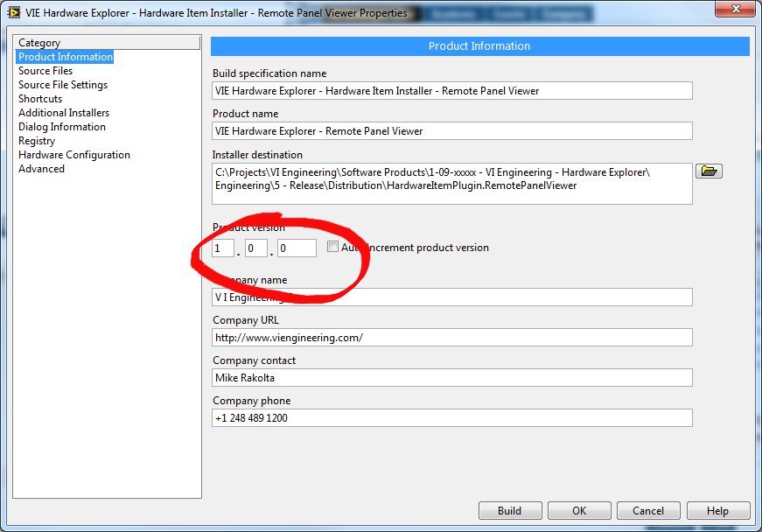Open the Source Files category
Viewport: 762px width, 532px height.
point(45,71)
